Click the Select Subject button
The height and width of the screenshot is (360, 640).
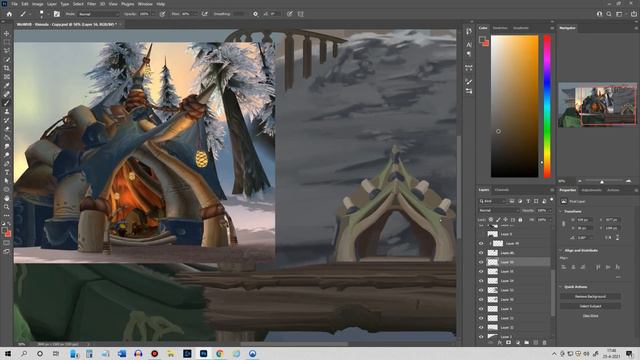pos(590,306)
